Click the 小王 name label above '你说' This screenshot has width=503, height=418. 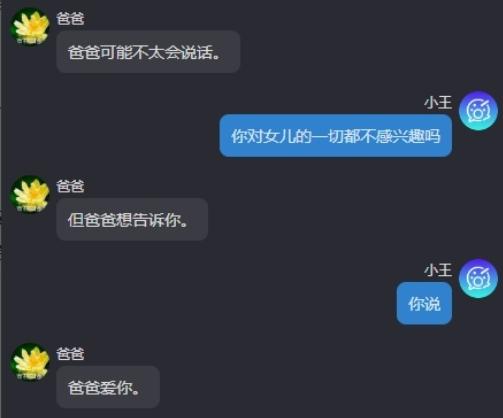[438, 270]
